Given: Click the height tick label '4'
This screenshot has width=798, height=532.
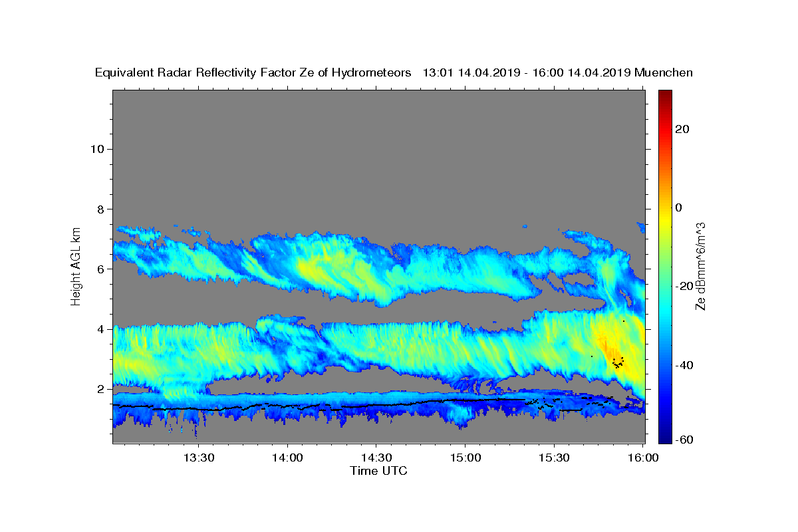Looking at the screenshot, I should point(100,329).
